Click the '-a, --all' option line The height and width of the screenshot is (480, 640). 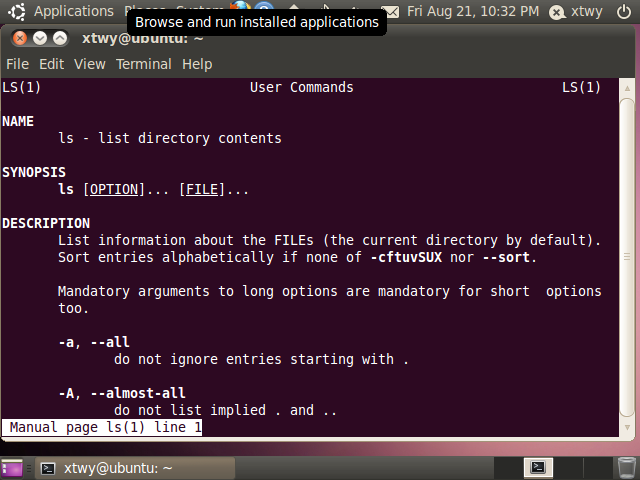94,342
